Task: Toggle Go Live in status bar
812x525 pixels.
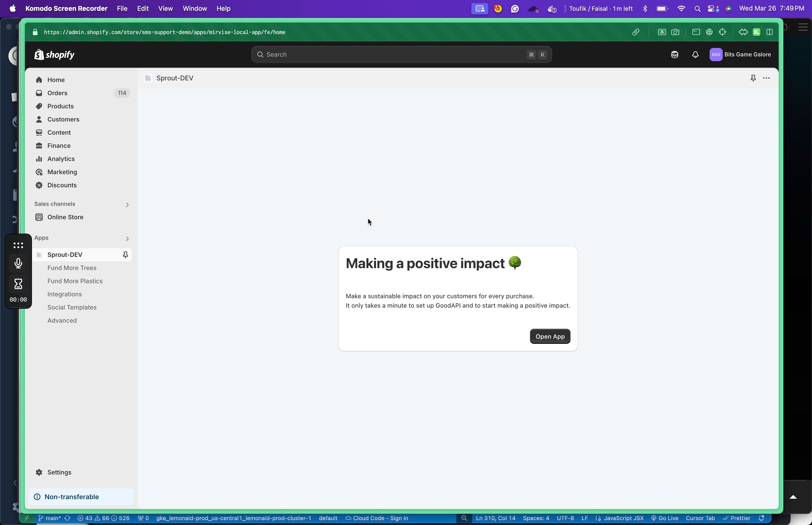Action: pos(665,518)
